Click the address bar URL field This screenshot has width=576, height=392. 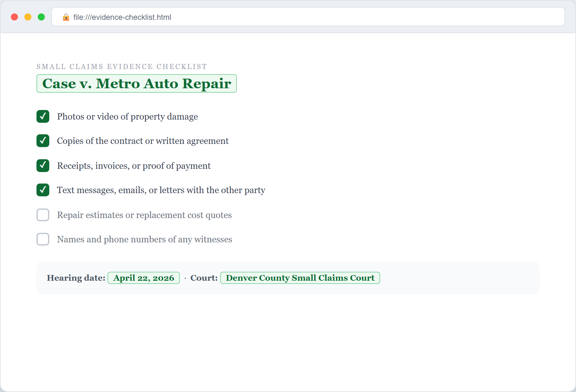(x=308, y=17)
